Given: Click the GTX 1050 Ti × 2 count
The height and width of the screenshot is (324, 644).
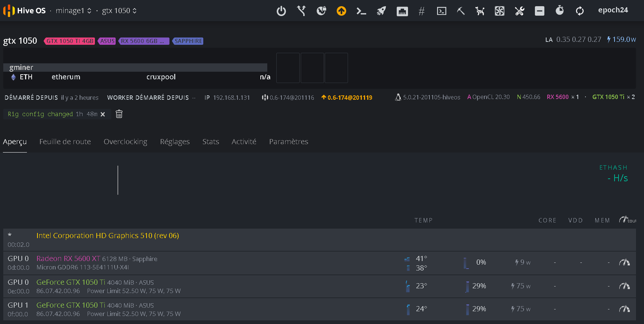Looking at the screenshot, I should click(x=614, y=97).
